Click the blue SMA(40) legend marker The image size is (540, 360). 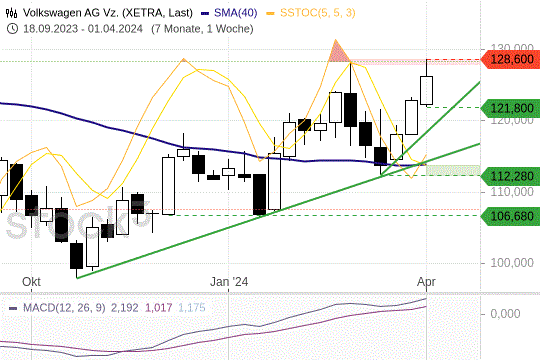pos(205,13)
